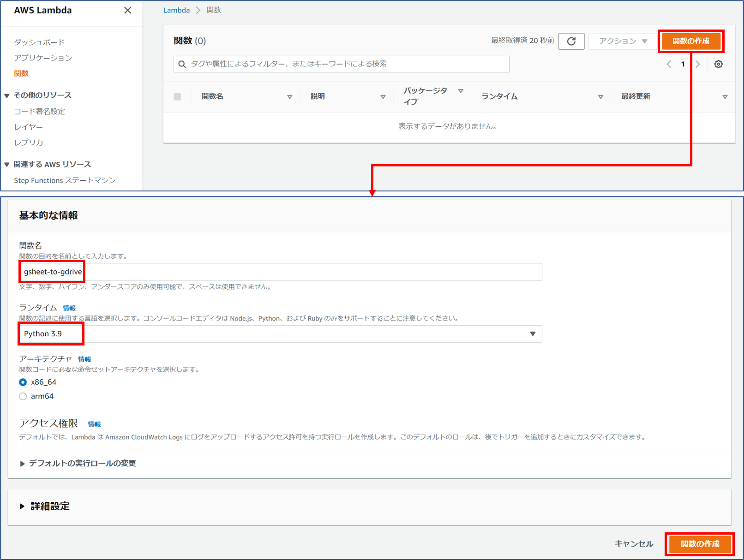Viewport: 744px width, 560px height.
Task: Sort by 最終更新 column arrow
Action: pyautogui.click(x=725, y=97)
